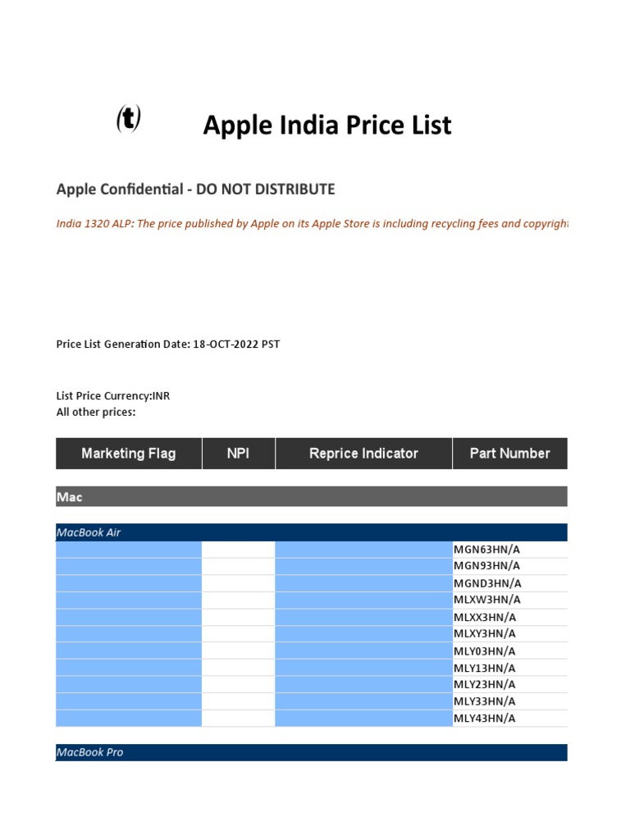The height and width of the screenshot is (840, 630).
Task: Select the Marketing Flag column header
Action: (x=129, y=454)
